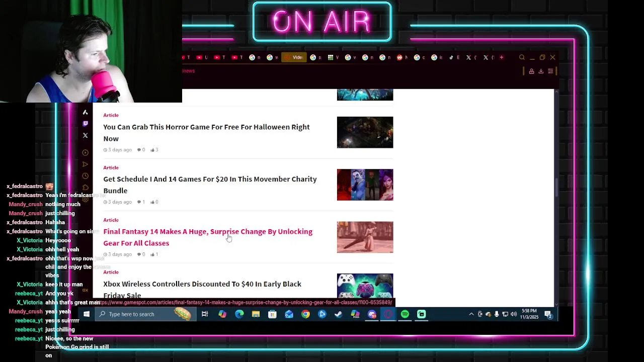This screenshot has width=644, height=362.
Task: Click comment count on Movember bundle article
Action: (x=141, y=202)
